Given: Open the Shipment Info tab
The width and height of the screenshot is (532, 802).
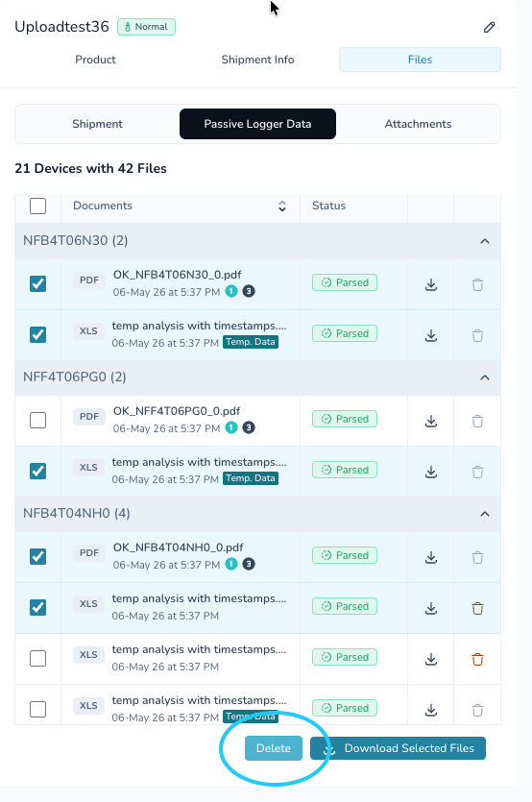Looking at the screenshot, I should [257, 60].
